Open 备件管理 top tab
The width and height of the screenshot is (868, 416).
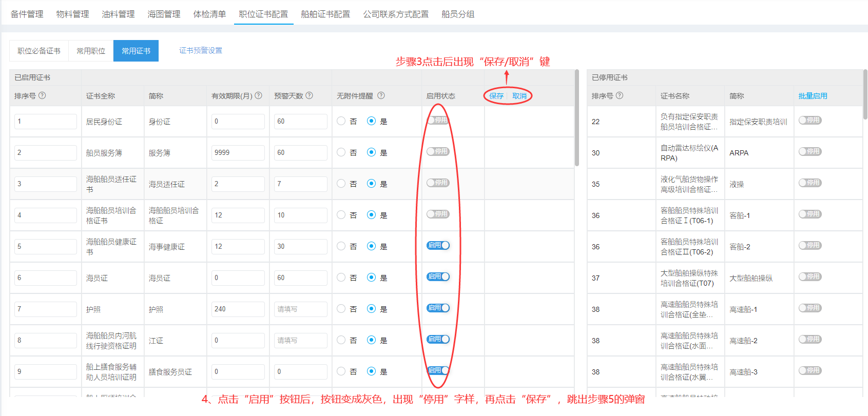pyautogui.click(x=27, y=14)
